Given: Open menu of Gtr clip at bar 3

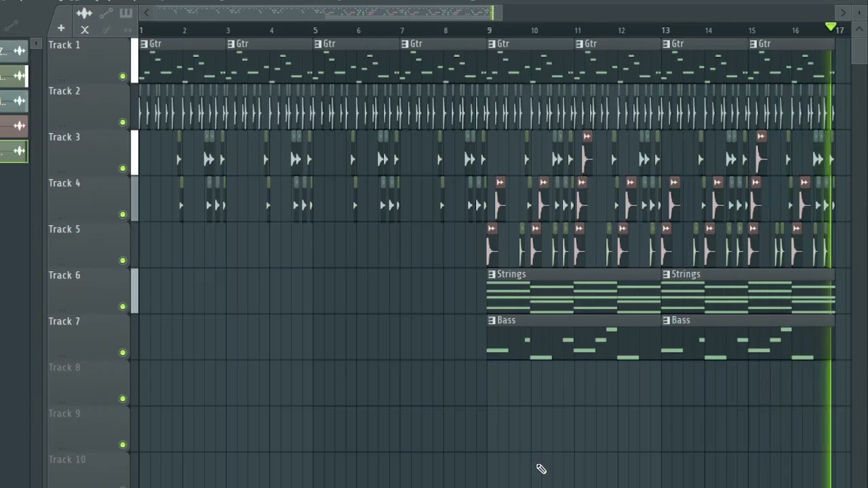Looking at the screenshot, I should (231, 43).
